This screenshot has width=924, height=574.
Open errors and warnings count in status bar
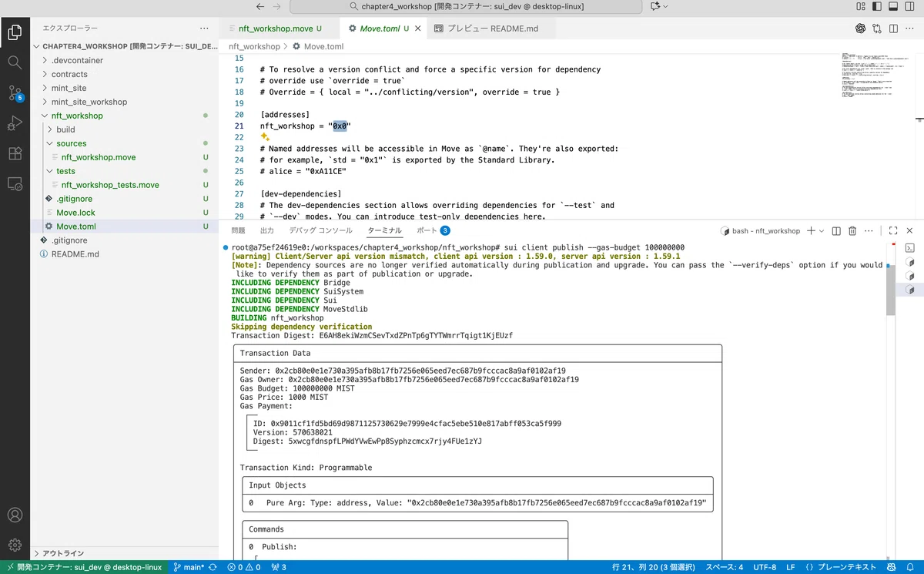pyautogui.click(x=243, y=567)
